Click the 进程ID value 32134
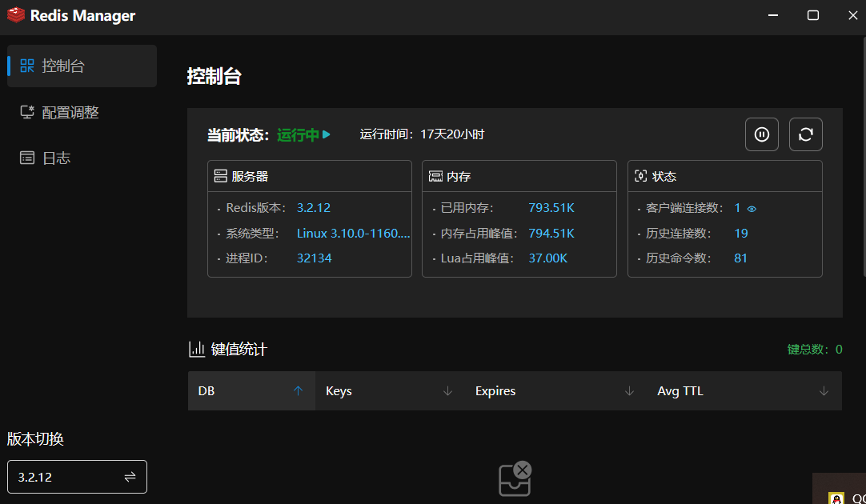 [315, 258]
